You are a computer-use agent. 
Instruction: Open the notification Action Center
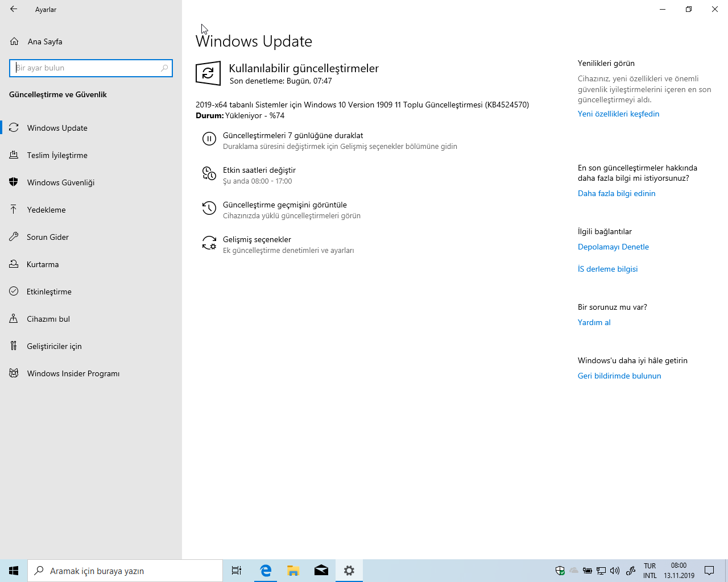(709, 571)
